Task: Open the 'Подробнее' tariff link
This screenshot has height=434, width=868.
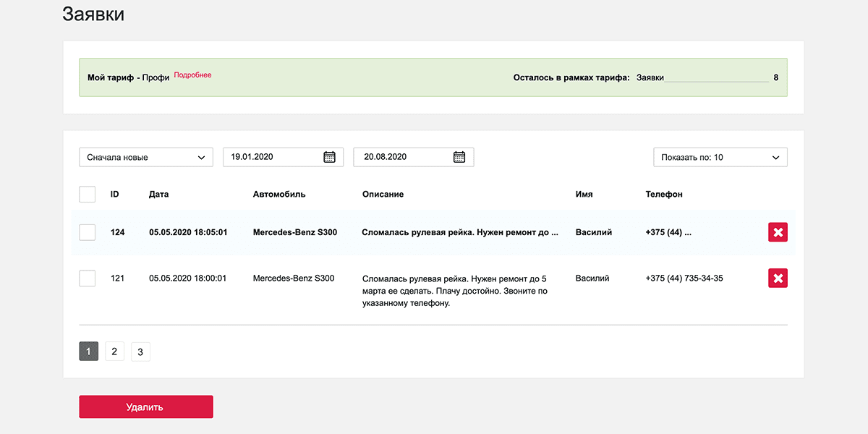Action: point(192,75)
